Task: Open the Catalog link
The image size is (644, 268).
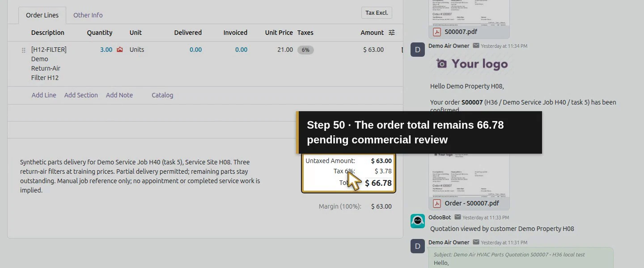Action: coord(162,95)
